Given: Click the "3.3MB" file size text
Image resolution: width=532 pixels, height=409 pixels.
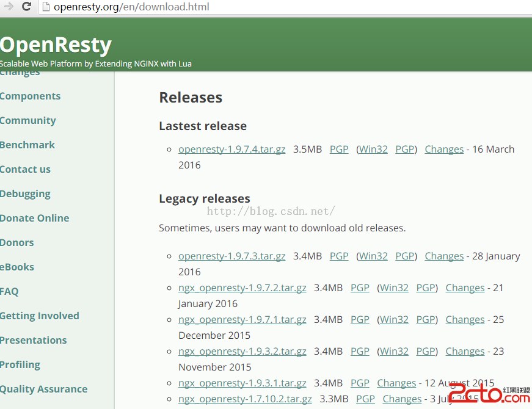Looking at the screenshot, I should 334,399.
